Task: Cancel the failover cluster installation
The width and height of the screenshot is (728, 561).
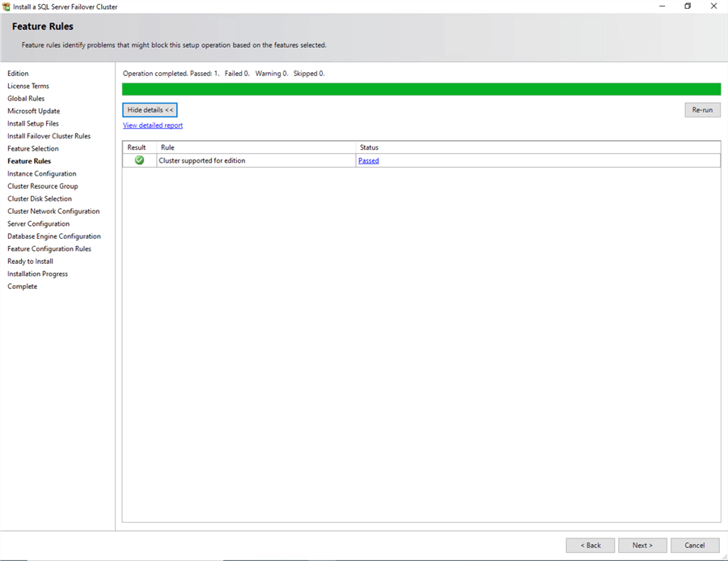Action: [x=695, y=545]
